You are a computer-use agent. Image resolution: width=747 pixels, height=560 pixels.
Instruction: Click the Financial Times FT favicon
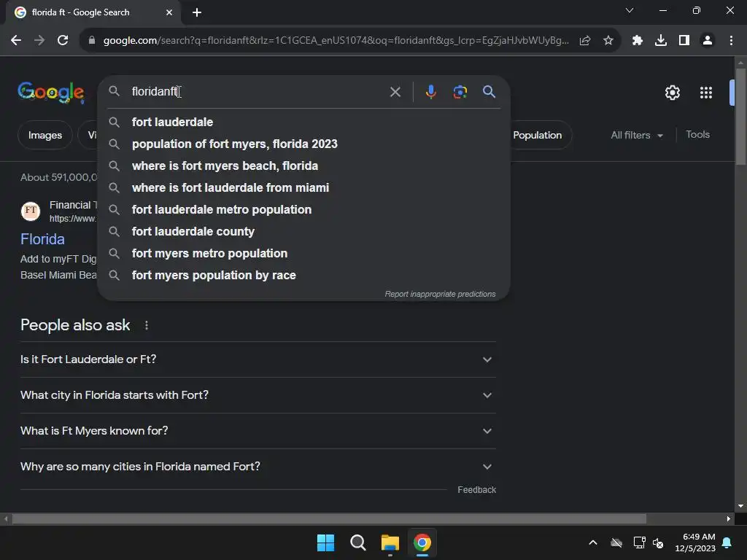[31, 211]
